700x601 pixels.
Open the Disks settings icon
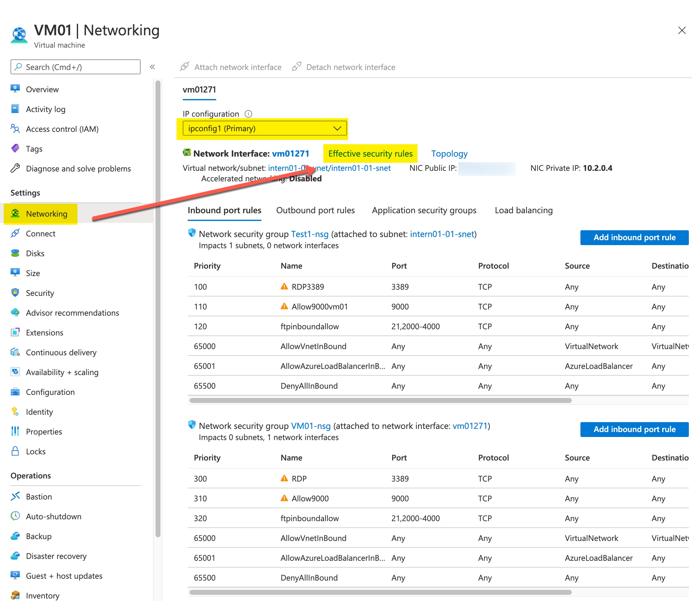(x=15, y=253)
